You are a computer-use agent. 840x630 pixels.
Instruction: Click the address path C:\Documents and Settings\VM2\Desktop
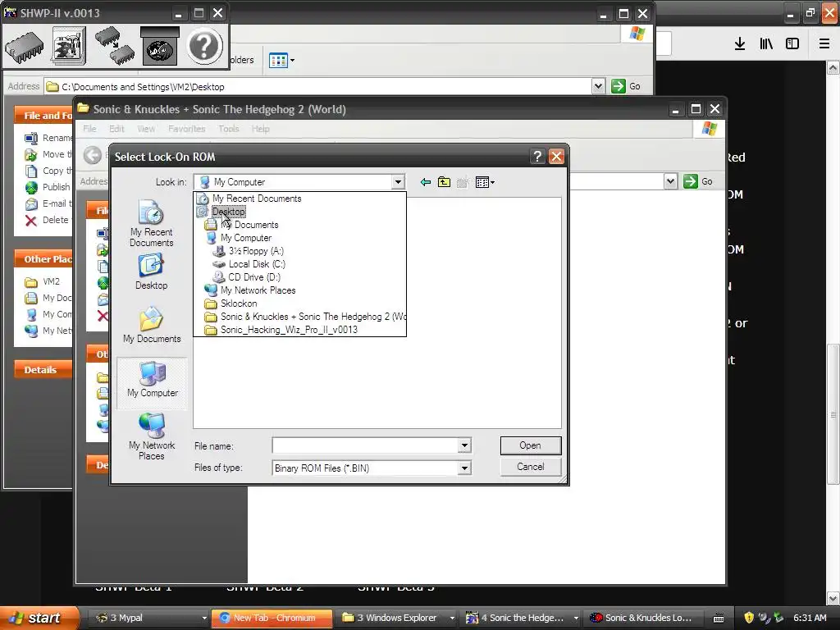click(x=143, y=87)
